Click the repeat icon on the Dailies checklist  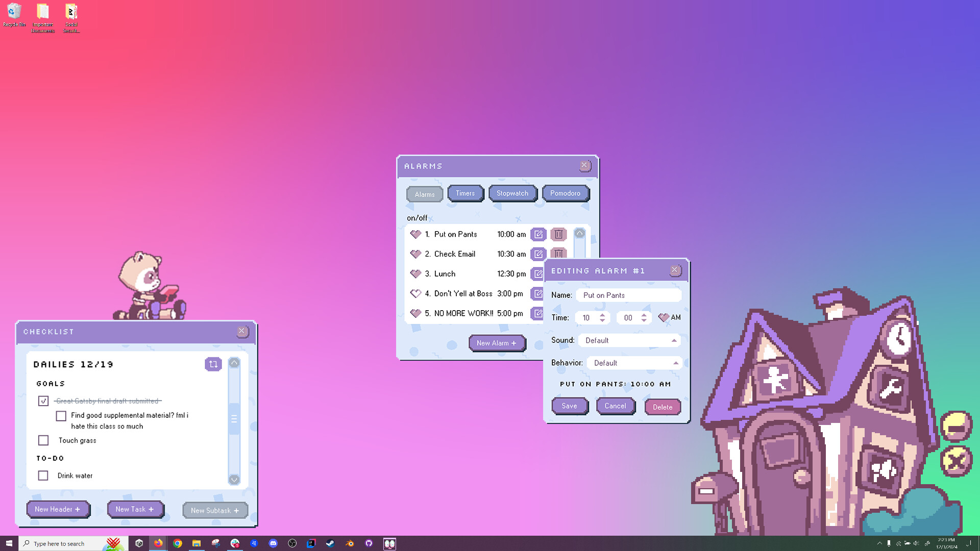pos(212,364)
